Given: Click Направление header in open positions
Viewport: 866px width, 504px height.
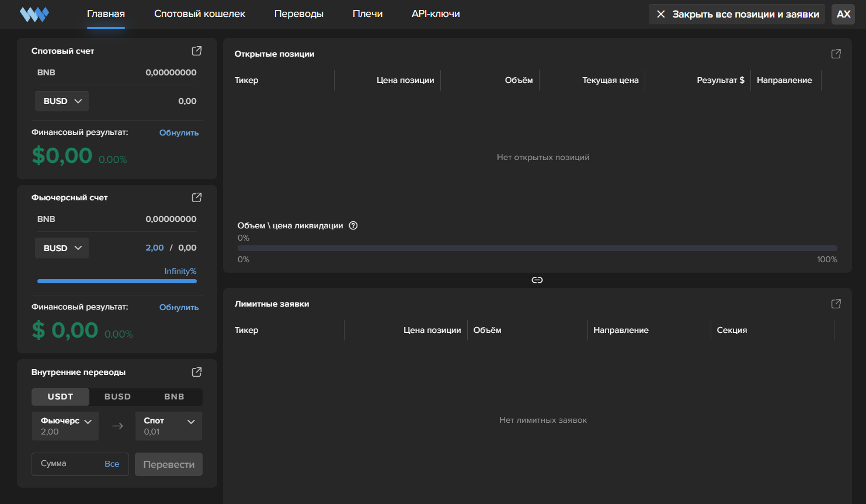Looking at the screenshot, I should pyautogui.click(x=784, y=80).
